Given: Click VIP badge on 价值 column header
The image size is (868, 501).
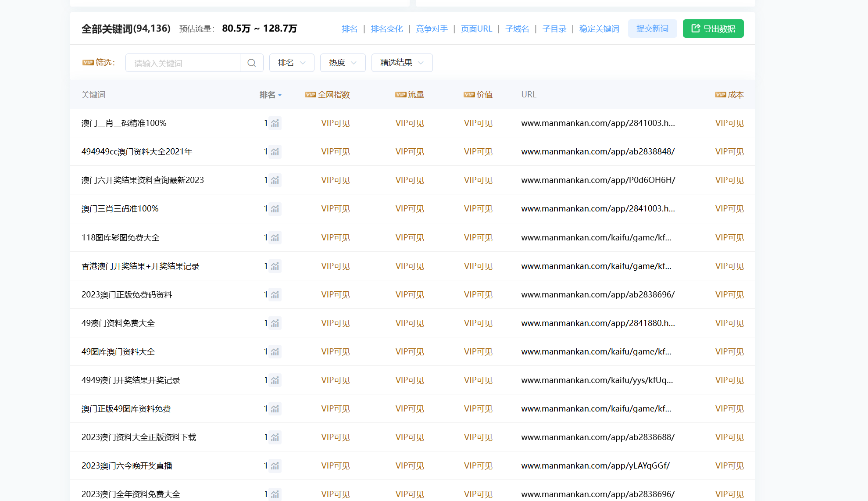Looking at the screenshot, I should [469, 95].
